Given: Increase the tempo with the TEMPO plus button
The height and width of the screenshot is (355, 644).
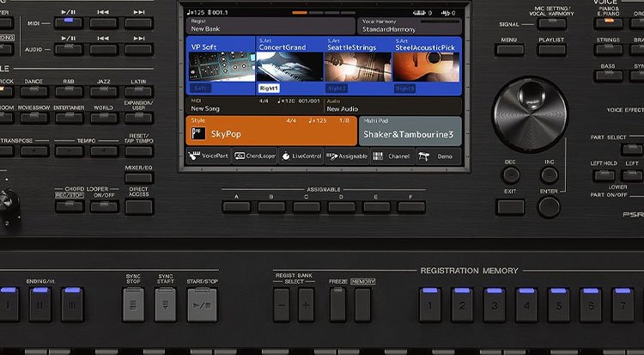Looking at the screenshot, I should tap(104, 151).
